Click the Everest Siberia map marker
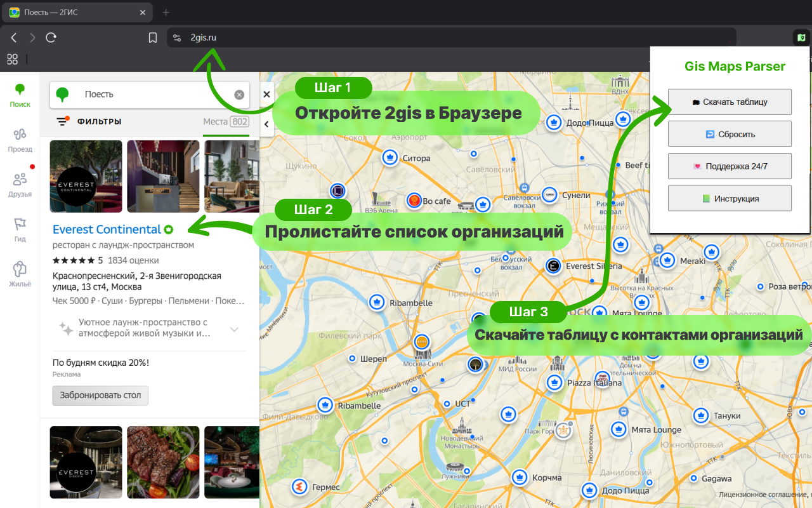This screenshot has height=508, width=812. [x=553, y=266]
